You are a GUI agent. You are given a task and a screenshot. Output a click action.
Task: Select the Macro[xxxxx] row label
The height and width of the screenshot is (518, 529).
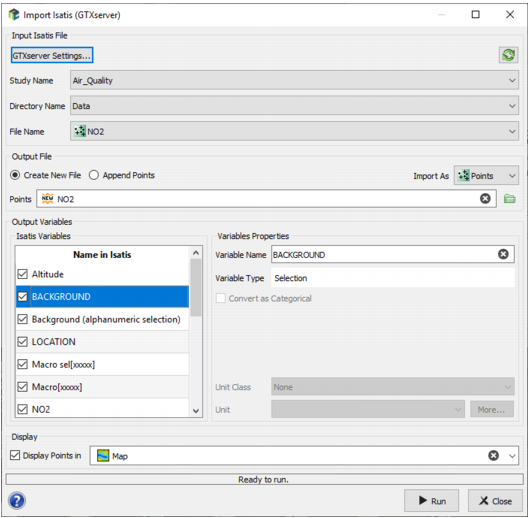[x=57, y=387]
